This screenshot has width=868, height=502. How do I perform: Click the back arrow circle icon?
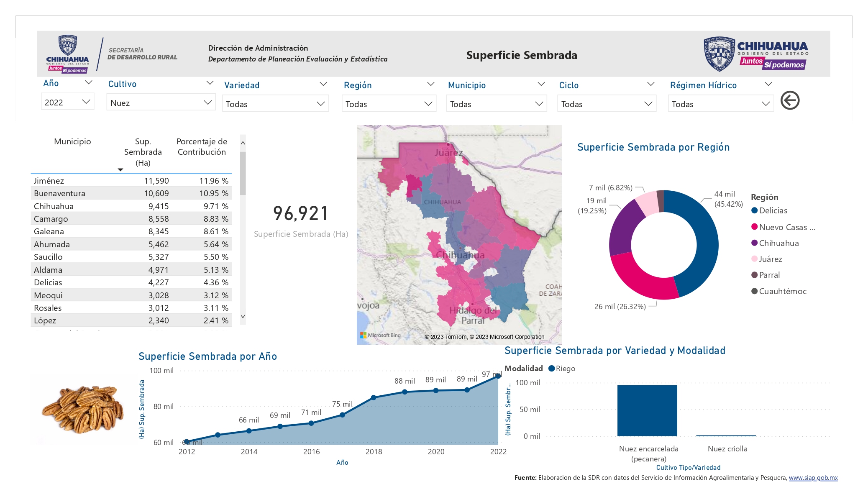point(790,100)
